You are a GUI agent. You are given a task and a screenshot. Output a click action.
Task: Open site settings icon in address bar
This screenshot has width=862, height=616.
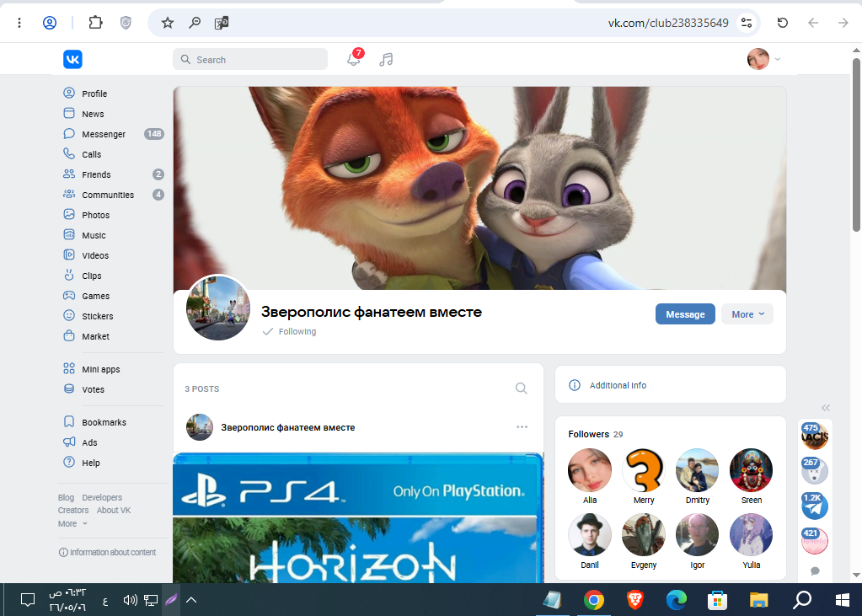click(747, 23)
